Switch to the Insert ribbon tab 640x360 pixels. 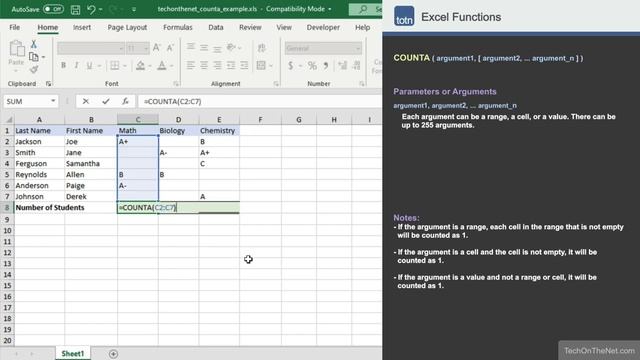(82, 27)
